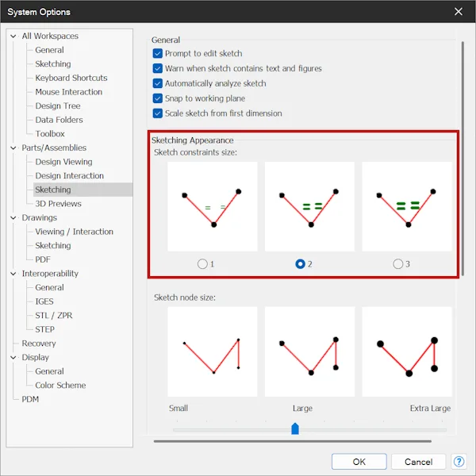Viewport: 476px width, 476px height.
Task: Click the Cancel button
Action: coord(418,462)
